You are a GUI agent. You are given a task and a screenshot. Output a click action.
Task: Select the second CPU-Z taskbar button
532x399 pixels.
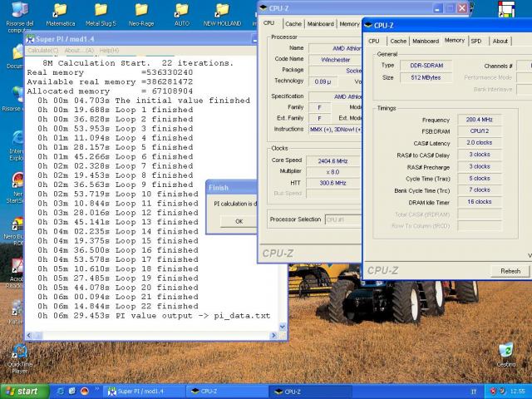coord(310,392)
